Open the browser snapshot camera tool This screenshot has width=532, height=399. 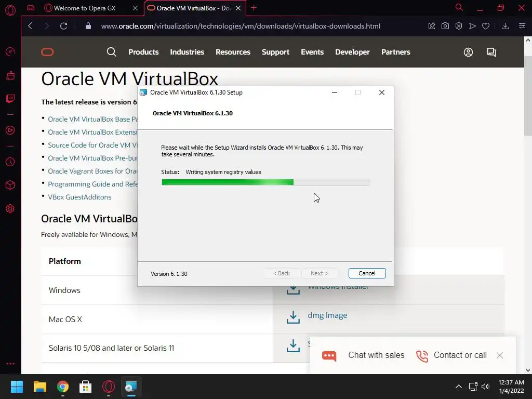tap(445, 26)
